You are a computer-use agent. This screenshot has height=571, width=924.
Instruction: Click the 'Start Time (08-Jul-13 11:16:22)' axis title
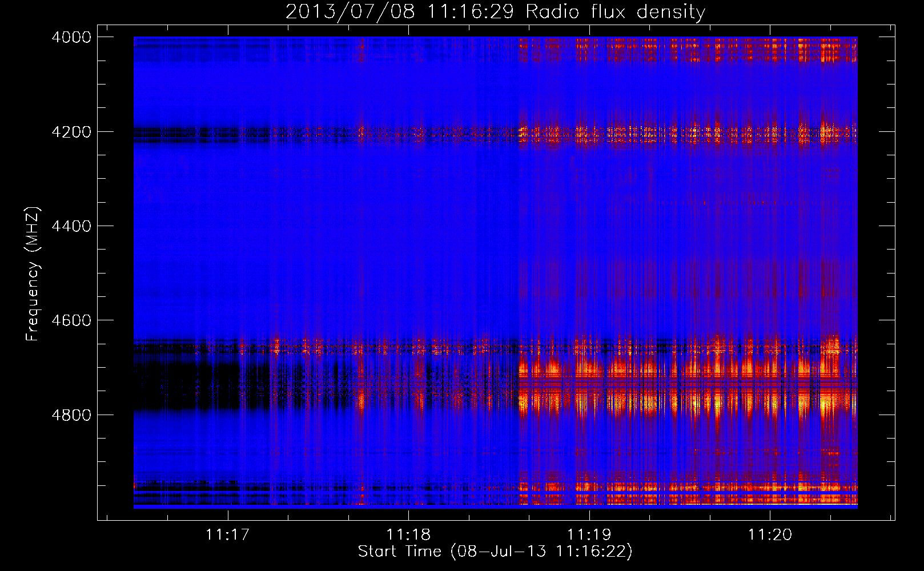[x=495, y=552]
